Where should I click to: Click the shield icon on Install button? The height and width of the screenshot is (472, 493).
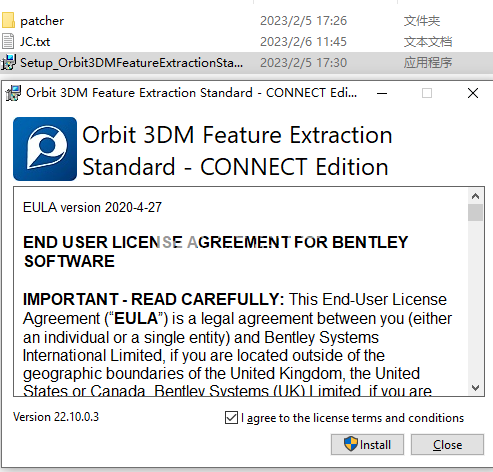tap(351, 444)
